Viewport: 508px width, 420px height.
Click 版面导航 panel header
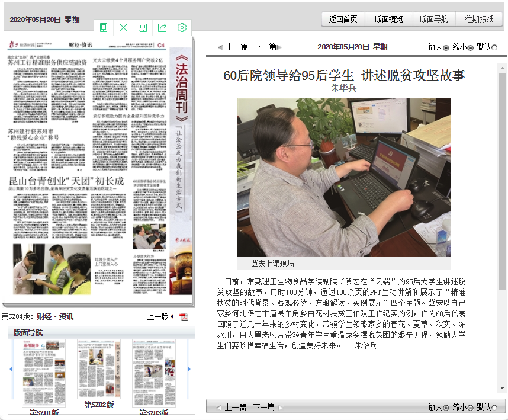[x=101, y=332]
